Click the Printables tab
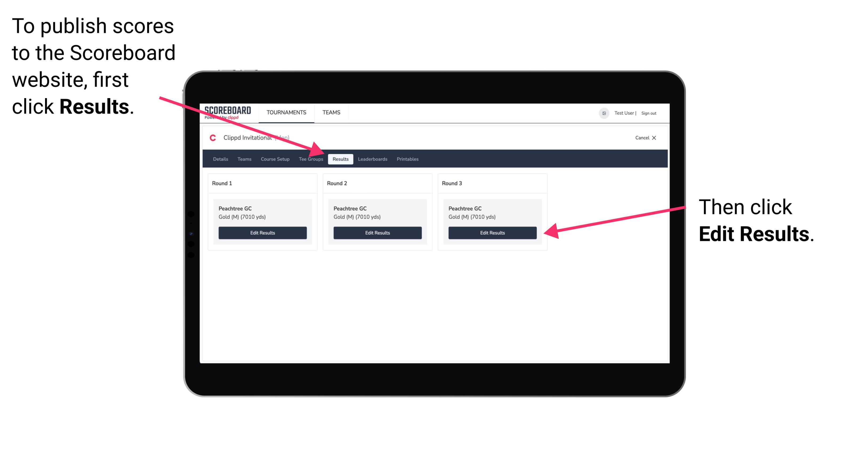 (407, 159)
